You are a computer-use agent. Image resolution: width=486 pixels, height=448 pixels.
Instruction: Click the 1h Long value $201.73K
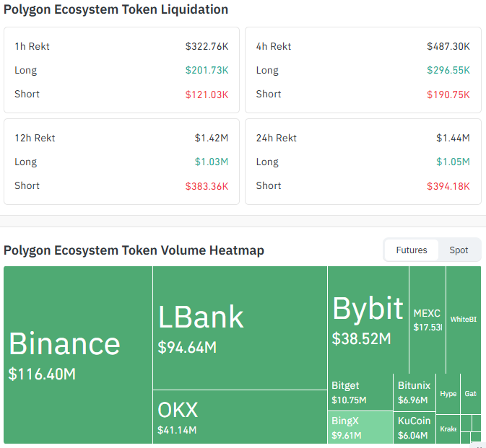point(207,70)
